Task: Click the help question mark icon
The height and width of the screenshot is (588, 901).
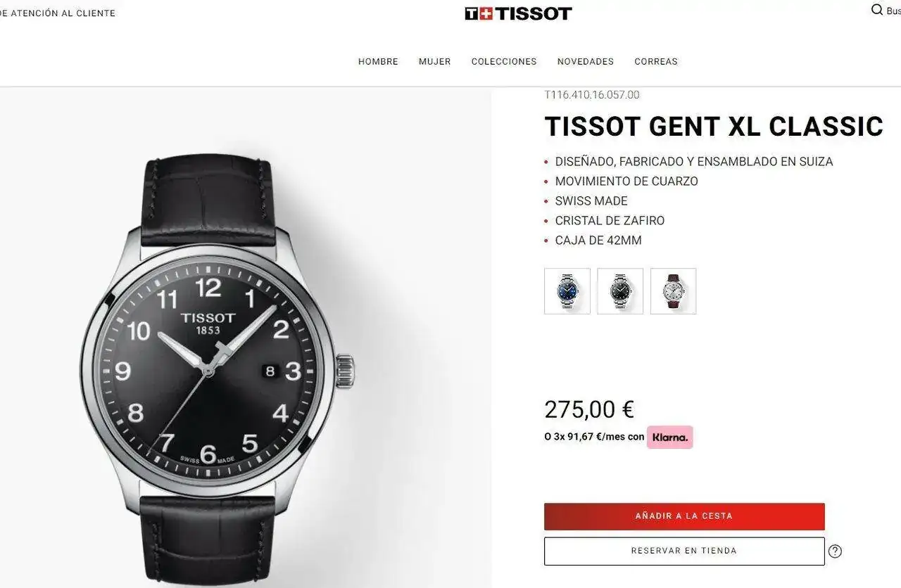Action: pos(835,551)
